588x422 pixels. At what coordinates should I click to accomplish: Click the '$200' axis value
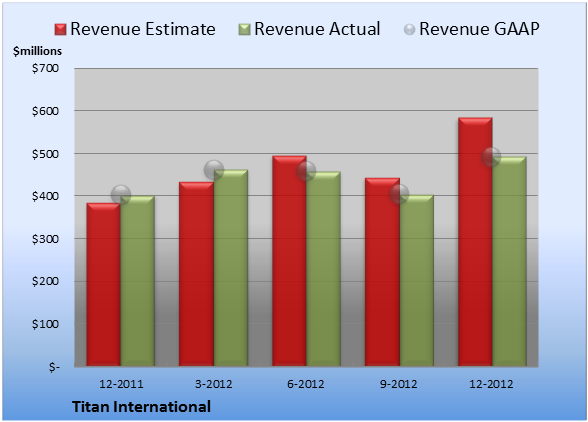tap(45, 281)
